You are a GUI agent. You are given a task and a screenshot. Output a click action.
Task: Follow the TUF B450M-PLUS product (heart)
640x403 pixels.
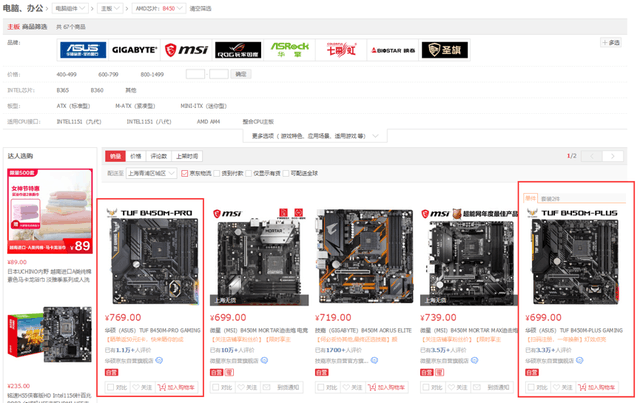tap(563, 387)
